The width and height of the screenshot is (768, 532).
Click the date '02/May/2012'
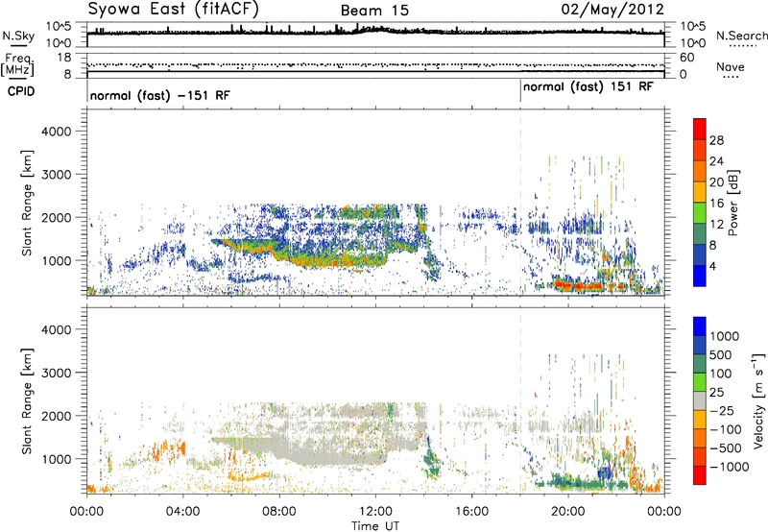(x=612, y=10)
